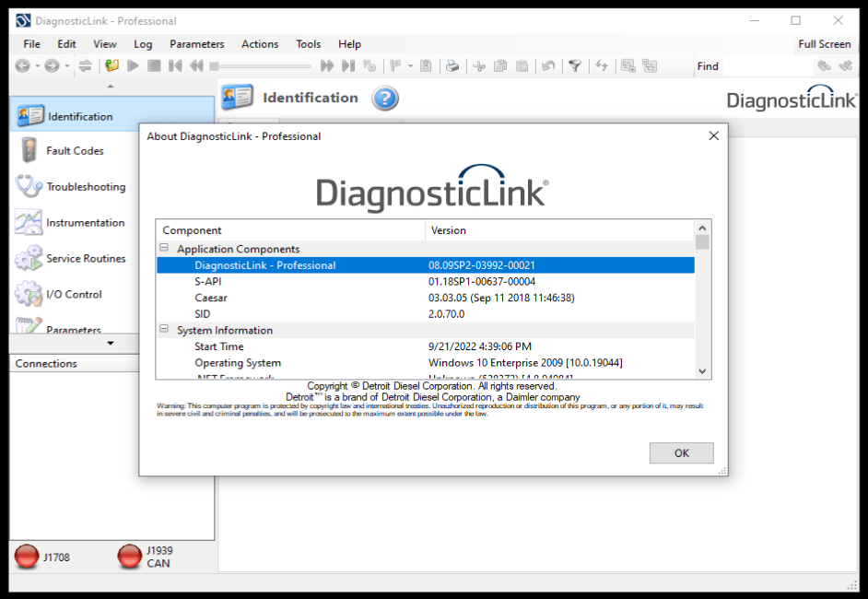The image size is (868, 599).
Task: Click the log playback position slider
Action: [x=262, y=66]
